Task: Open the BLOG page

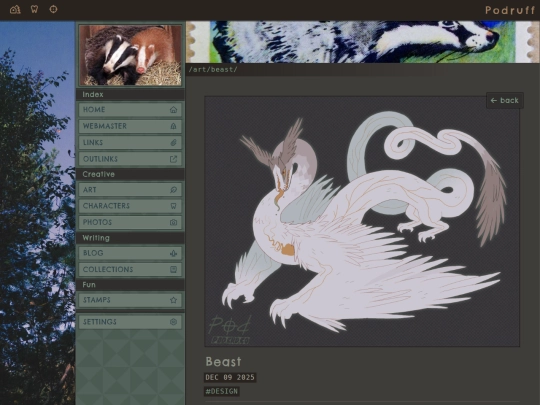Action: click(130, 253)
